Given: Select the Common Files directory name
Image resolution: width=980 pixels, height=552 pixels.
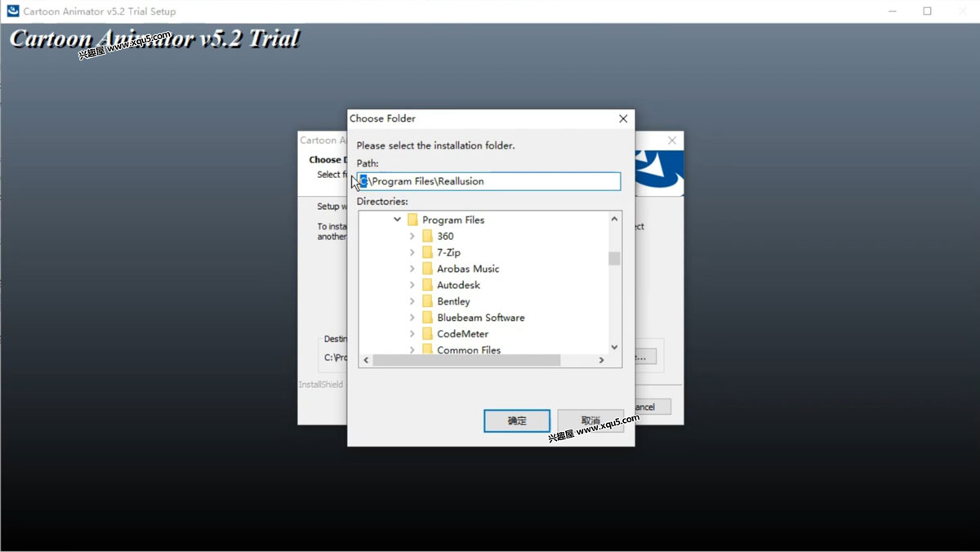Looking at the screenshot, I should point(469,349).
